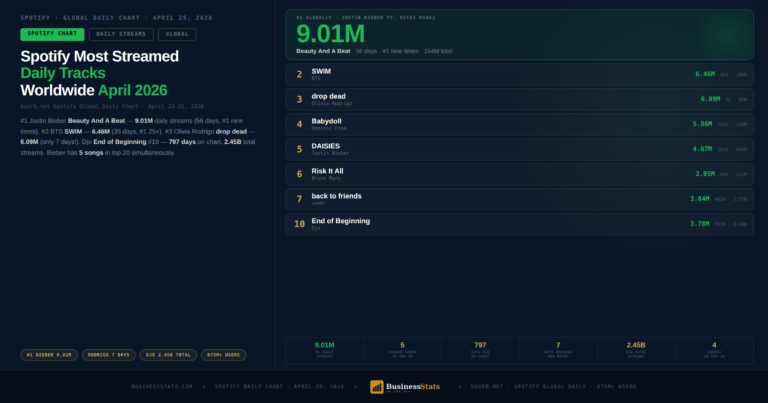Screen dimensions: 768x403
Task: Select the Babydoll track title
Action: tap(326, 121)
